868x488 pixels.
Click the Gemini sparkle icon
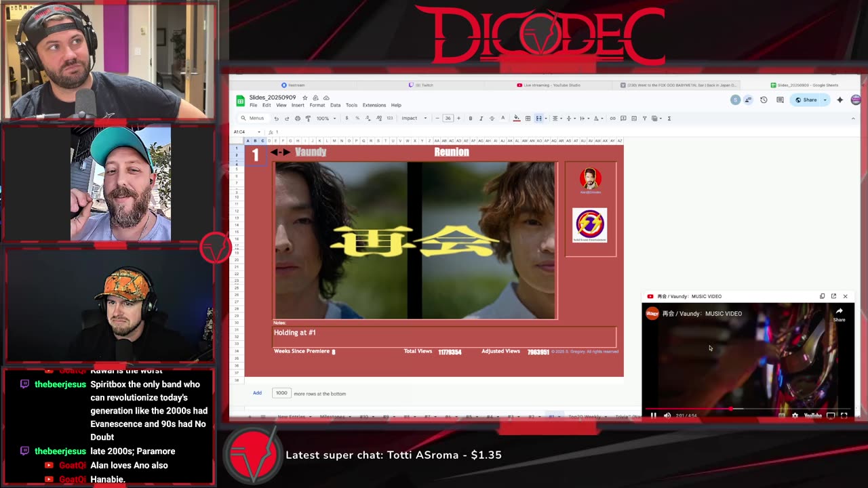tap(840, 100)
